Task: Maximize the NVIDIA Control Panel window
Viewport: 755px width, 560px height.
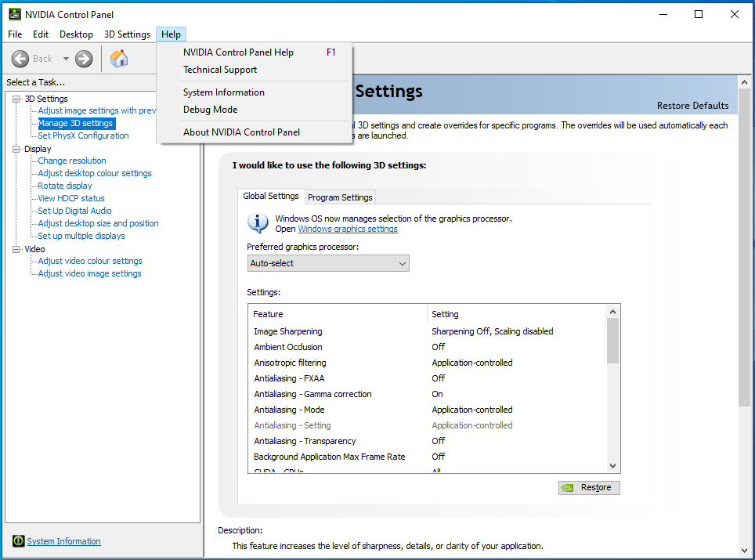Action: (x=698, y=14)
